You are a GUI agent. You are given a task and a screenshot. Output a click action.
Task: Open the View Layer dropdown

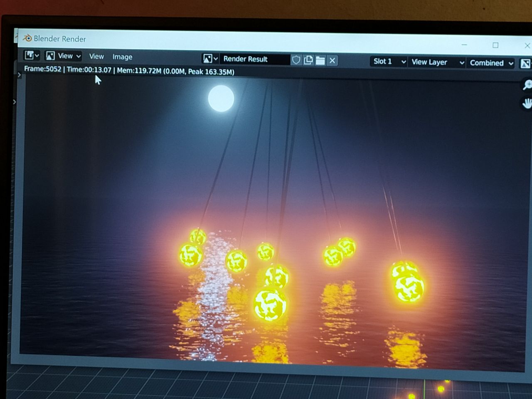click(437, 62)
